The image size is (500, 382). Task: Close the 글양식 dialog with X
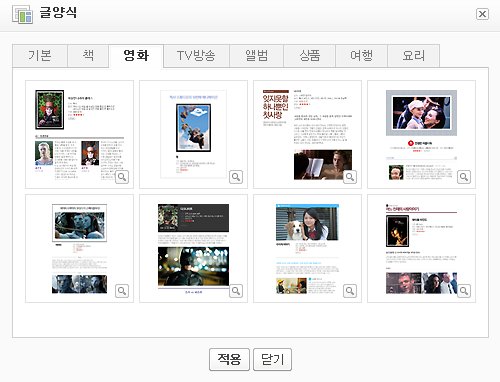482,14
